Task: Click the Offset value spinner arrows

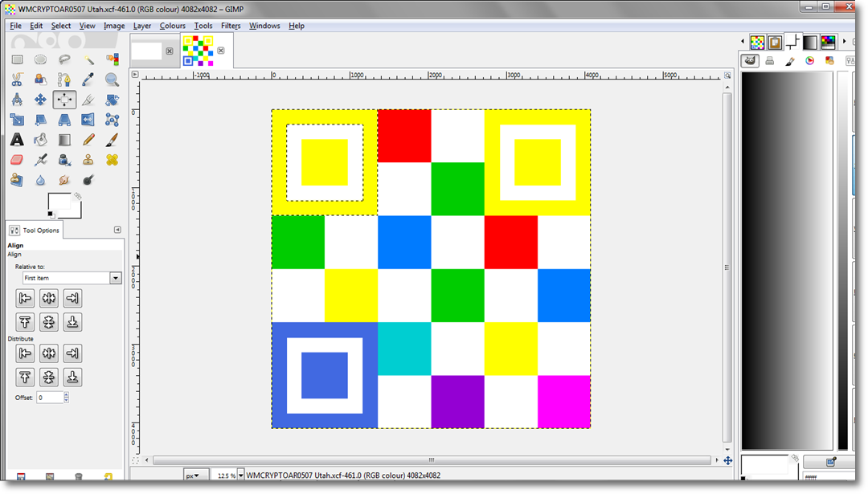Action: (67, 397)
